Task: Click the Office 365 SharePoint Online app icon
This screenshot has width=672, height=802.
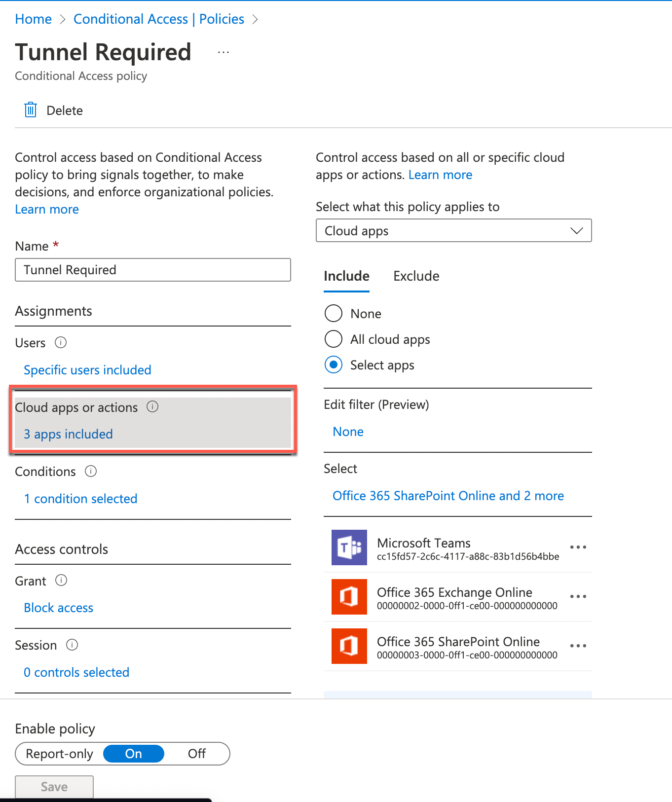Action: [x=349, y=646]
